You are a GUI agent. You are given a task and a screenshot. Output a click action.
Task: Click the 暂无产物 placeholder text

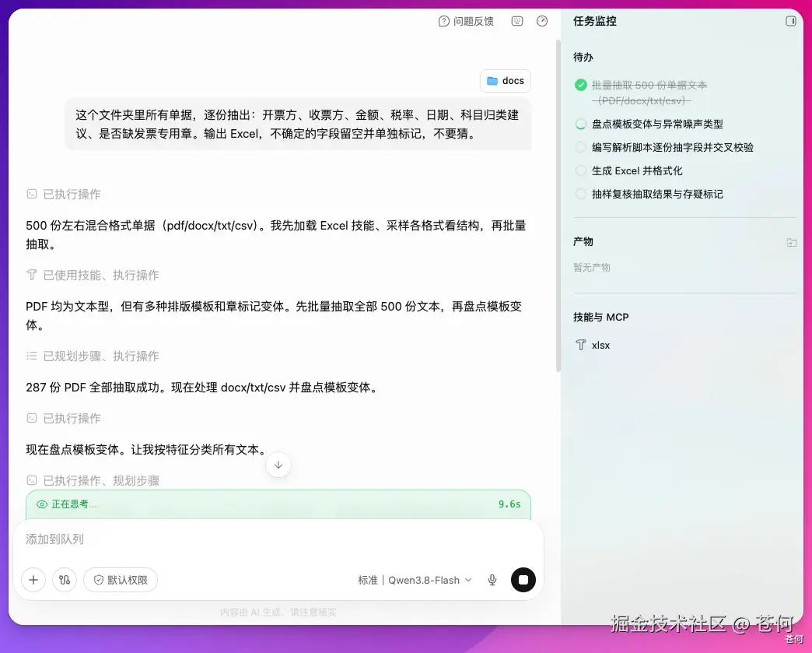coord(592,268)
